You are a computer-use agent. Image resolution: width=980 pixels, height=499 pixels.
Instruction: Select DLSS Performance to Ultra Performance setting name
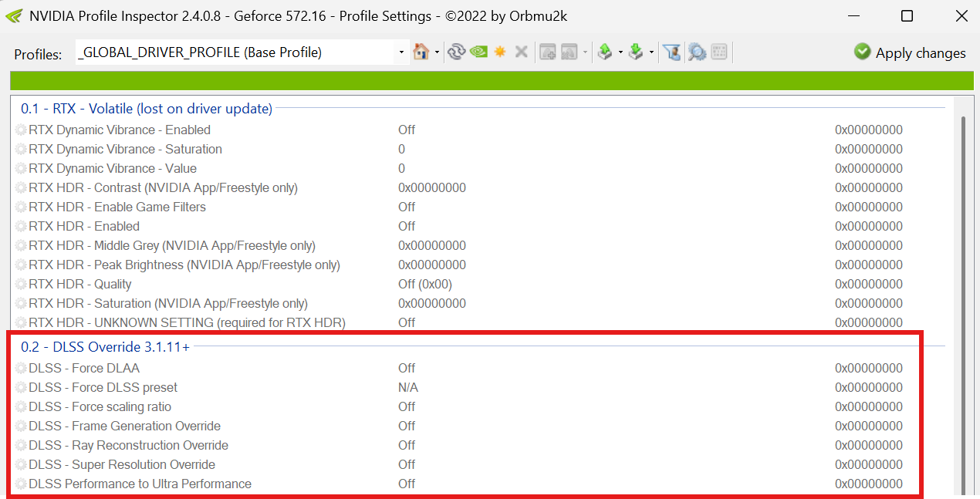tap(140, 484)
